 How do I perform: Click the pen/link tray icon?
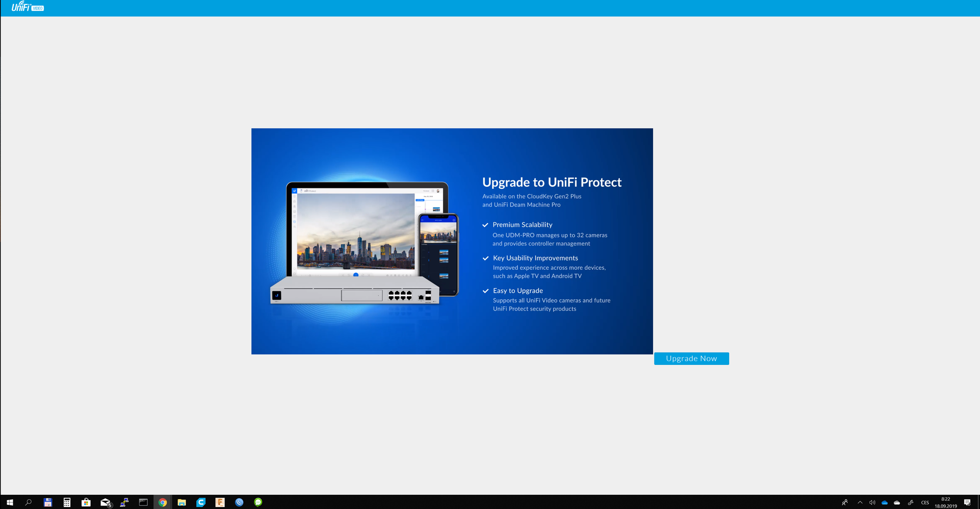pos(910,502)
